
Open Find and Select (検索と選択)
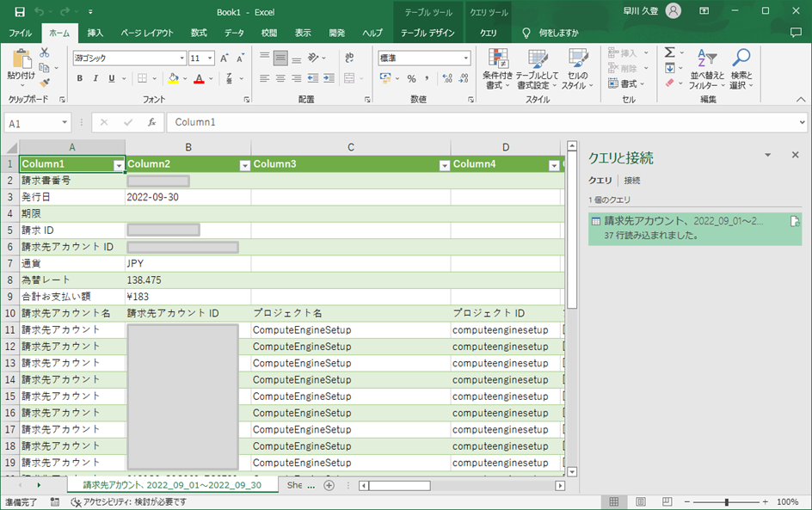coord(741,70)
